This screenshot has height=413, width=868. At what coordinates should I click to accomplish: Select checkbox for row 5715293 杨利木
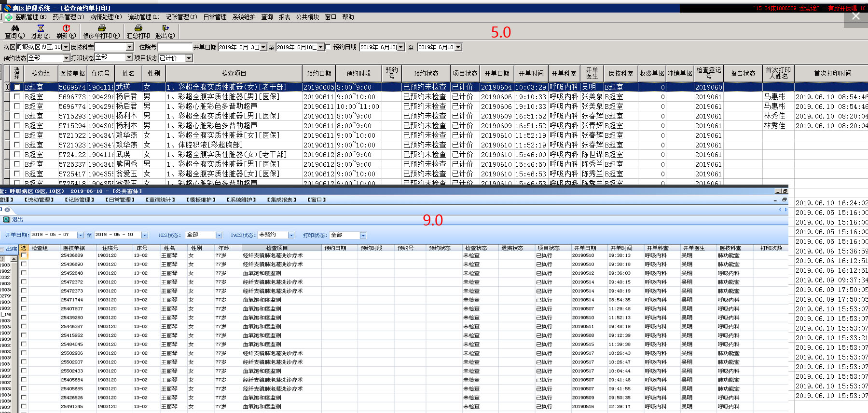point(17,116)
